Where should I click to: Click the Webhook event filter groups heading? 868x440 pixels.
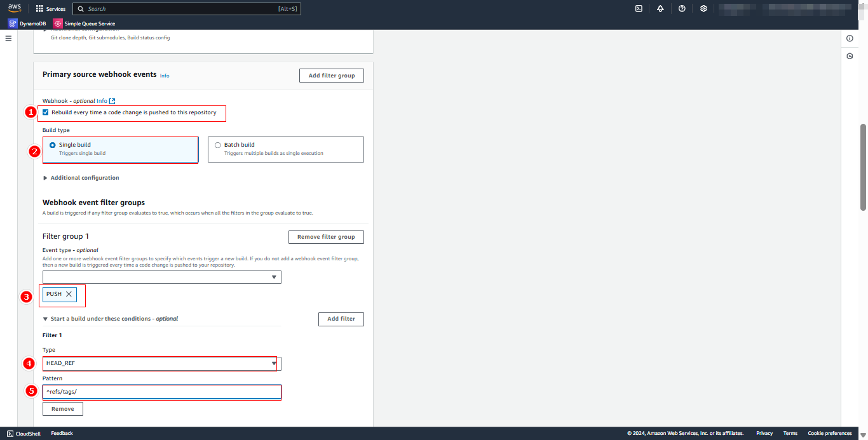(x=93, y=203)
